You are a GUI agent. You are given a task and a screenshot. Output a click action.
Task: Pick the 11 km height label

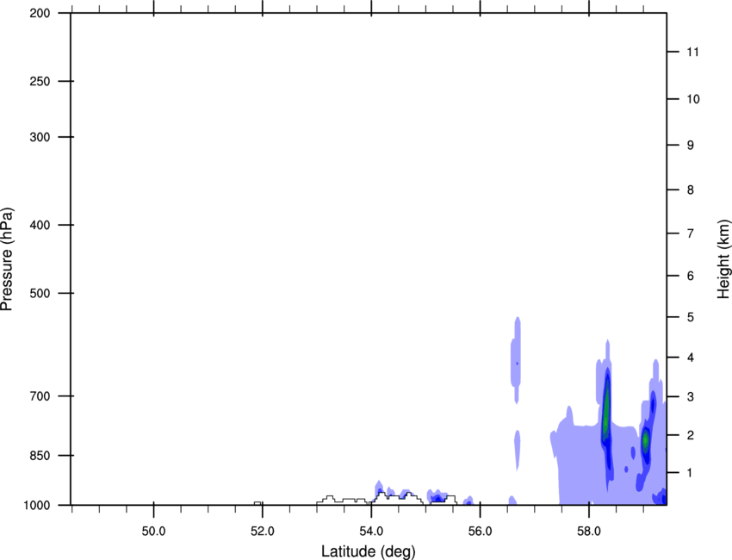(692, 52)
